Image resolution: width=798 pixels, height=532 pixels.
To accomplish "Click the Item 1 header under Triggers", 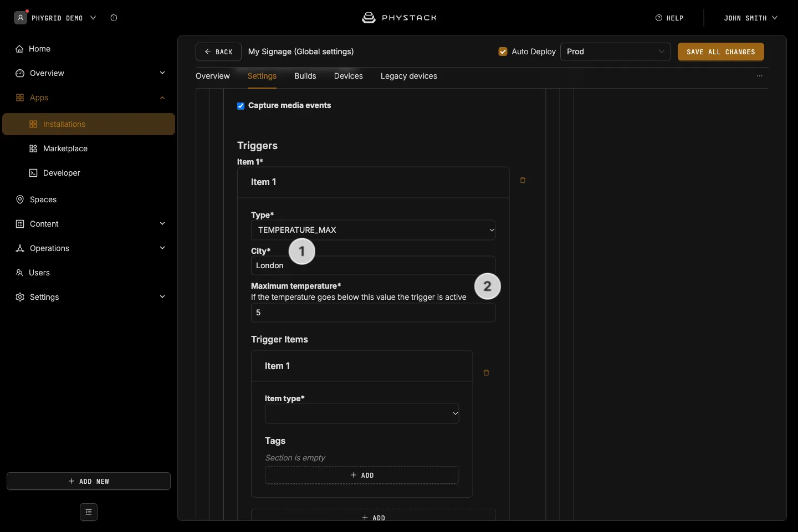I will point(373,182).
